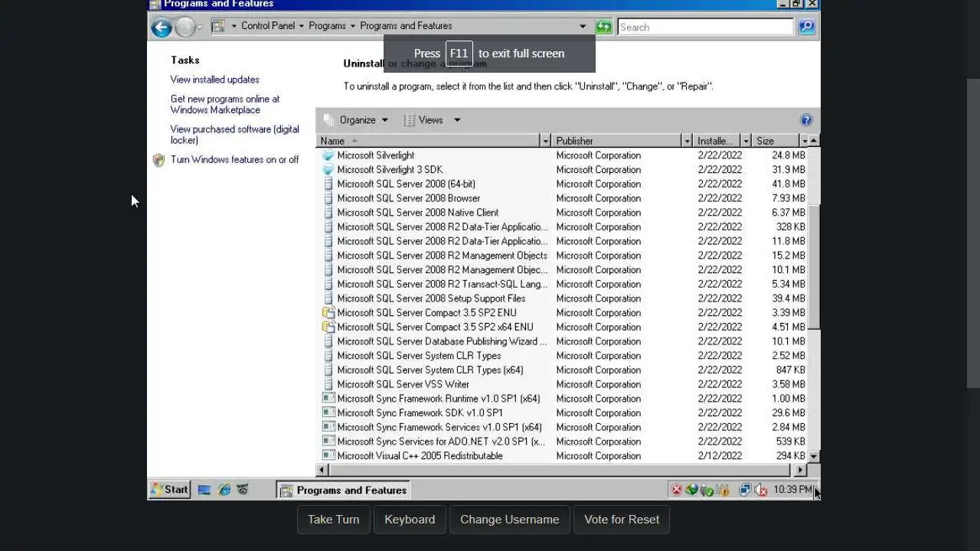Expand the arrow after Control Panel breadcrumb
Viewport: 980px width, 551px height.
coord(301,26)
